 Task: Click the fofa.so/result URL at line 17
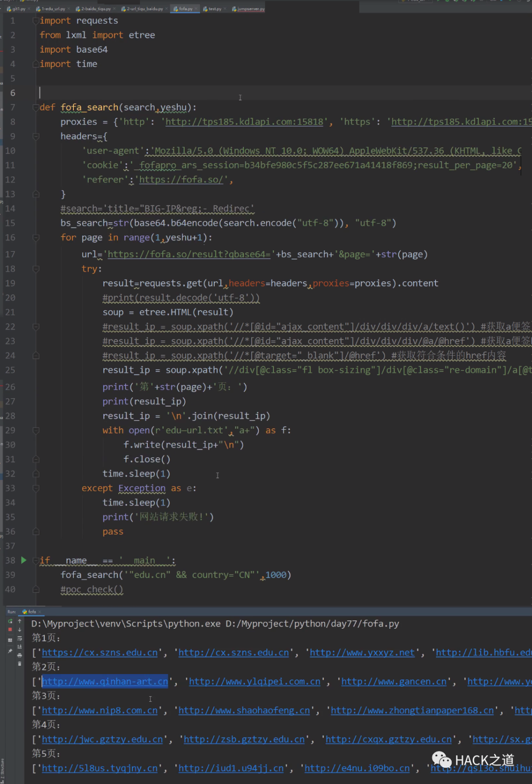189,254
